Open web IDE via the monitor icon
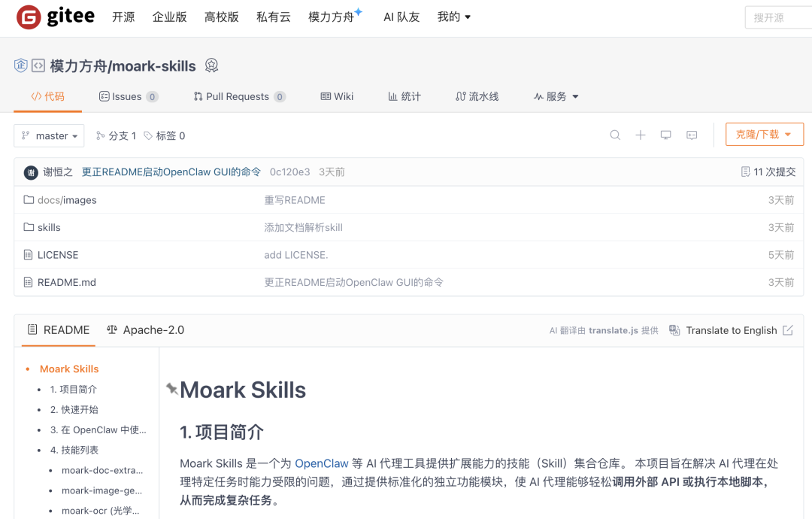This screenshot has height=519, width=812. tap(665, 135)
